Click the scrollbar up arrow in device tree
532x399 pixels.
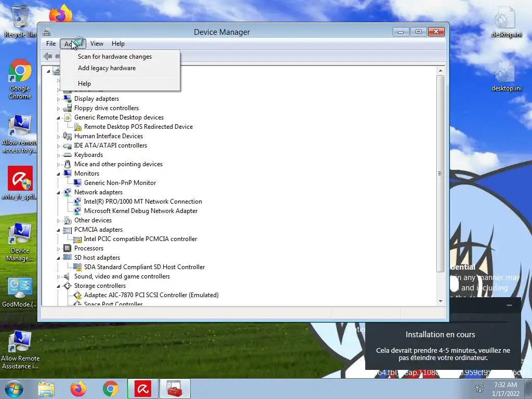tap(441, 71)
